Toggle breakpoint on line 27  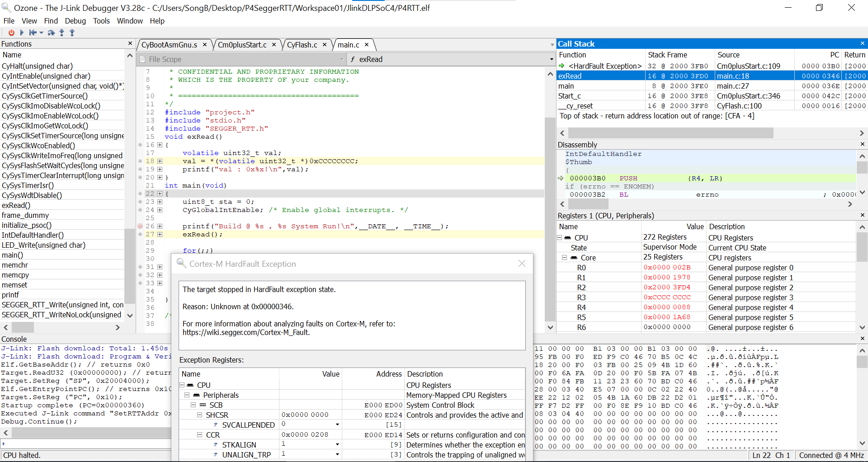140,234
